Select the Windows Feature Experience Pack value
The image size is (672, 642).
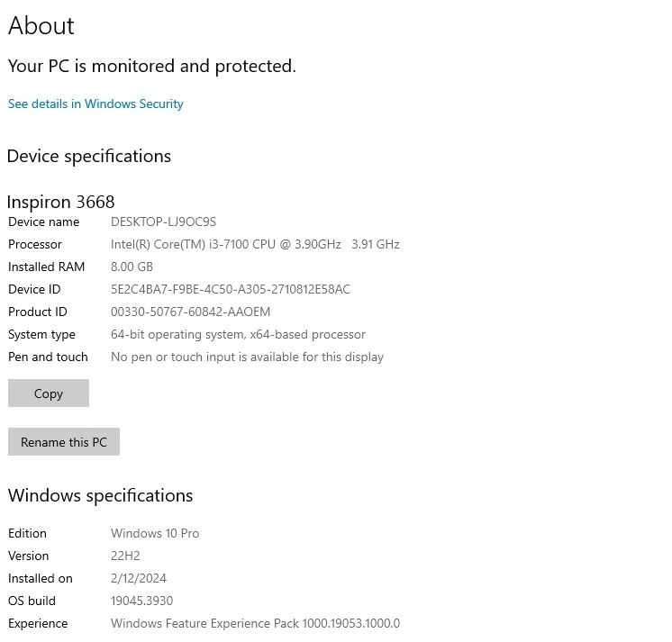255,623
